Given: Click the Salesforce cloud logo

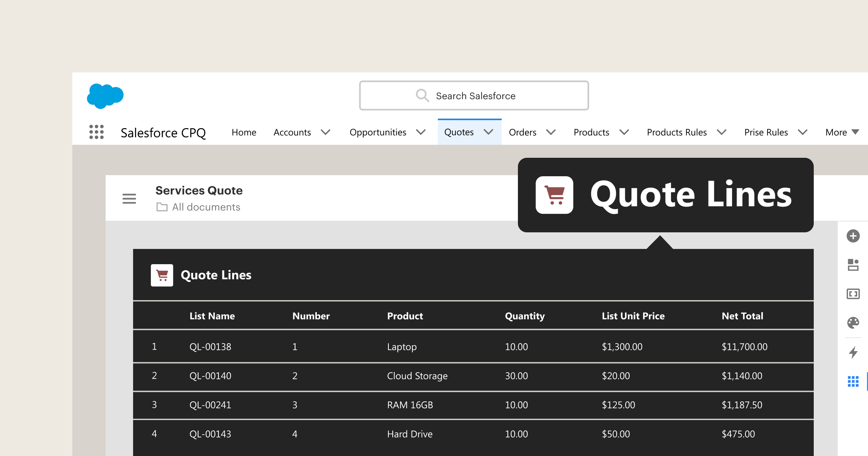Looking at the screenshot, I should click(105, 96).
